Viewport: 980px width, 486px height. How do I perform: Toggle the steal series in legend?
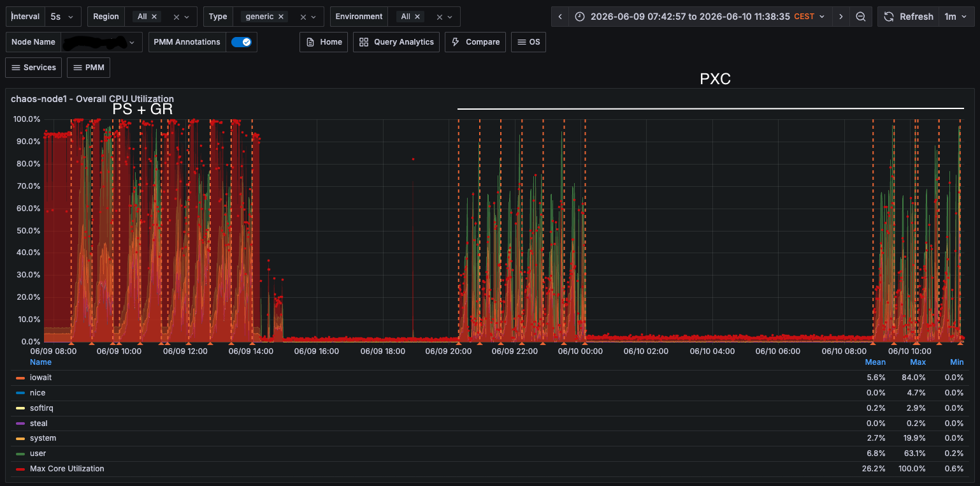[39, 423]
